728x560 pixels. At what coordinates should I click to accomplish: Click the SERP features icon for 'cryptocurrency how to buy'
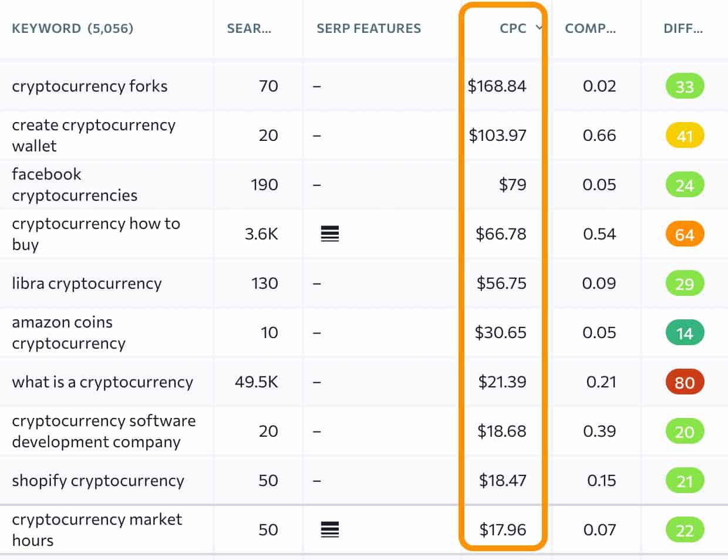pyautogui.click(x=329, y=234)
